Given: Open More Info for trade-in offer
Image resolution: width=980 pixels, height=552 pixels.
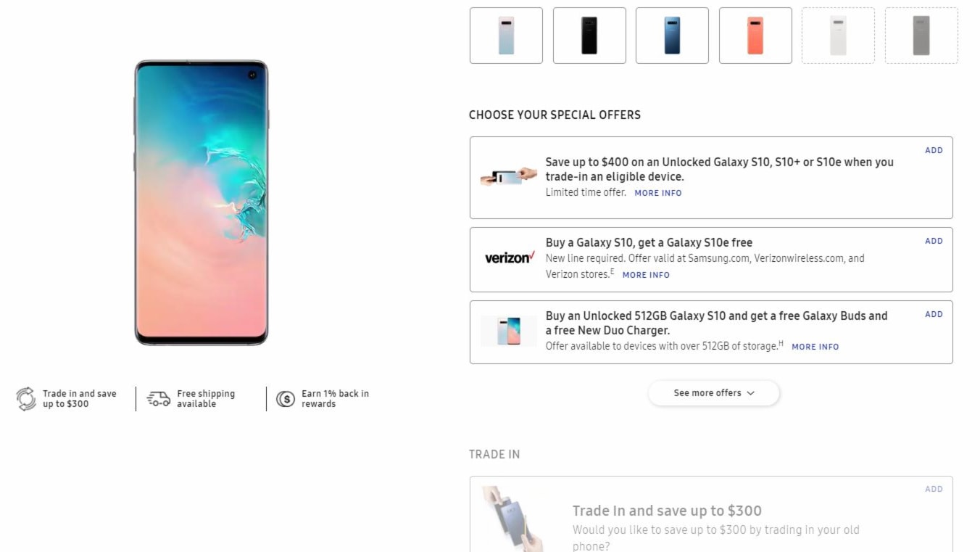Looking at the screenshot, I should click(x=658, y=193).
